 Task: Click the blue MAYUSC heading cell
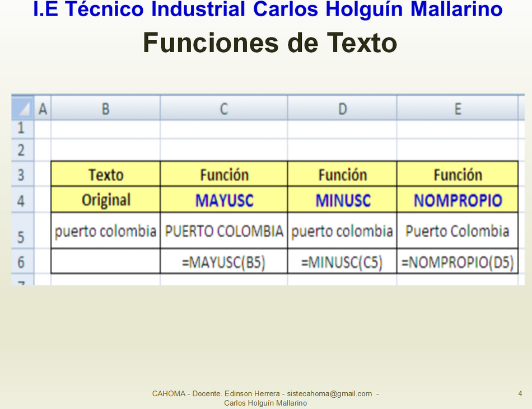[223, 200]
